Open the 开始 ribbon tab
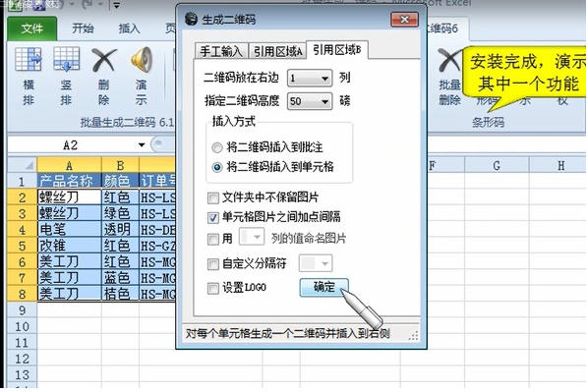The width and height of the screenshot is (587, 392). [x=83, y=28]
